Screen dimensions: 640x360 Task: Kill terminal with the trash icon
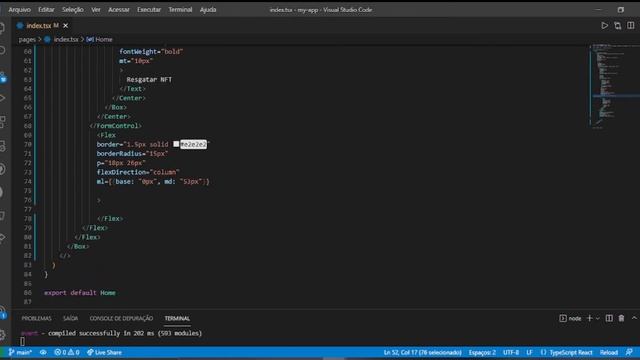[x=621, y=318]
